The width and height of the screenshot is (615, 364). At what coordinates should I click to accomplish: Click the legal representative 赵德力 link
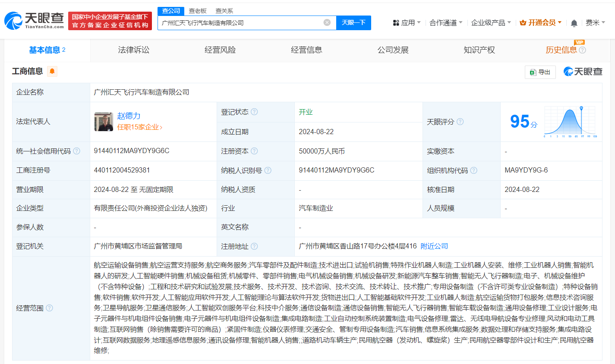click(129, 116)
